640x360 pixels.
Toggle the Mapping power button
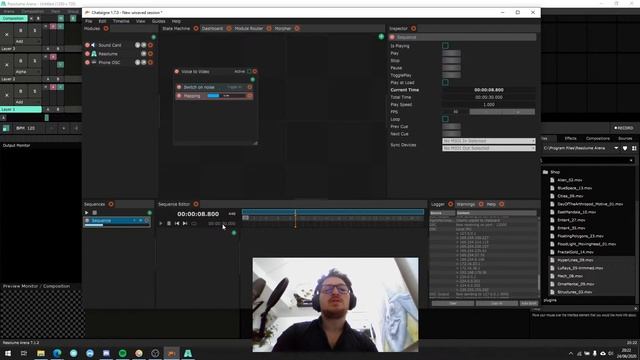pos(179,96)
